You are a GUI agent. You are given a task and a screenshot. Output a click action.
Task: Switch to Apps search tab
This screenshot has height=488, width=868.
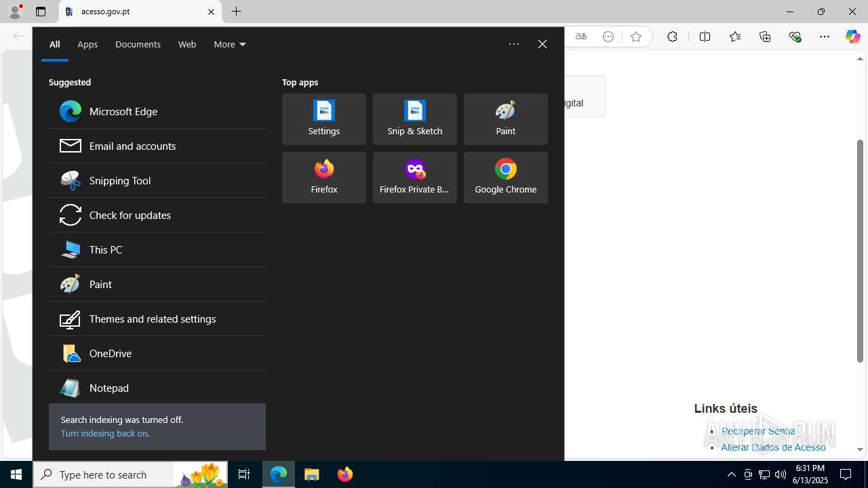(87, 44)
